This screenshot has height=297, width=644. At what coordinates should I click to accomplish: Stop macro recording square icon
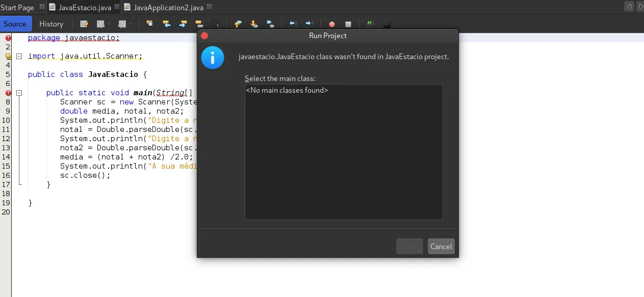348,24
